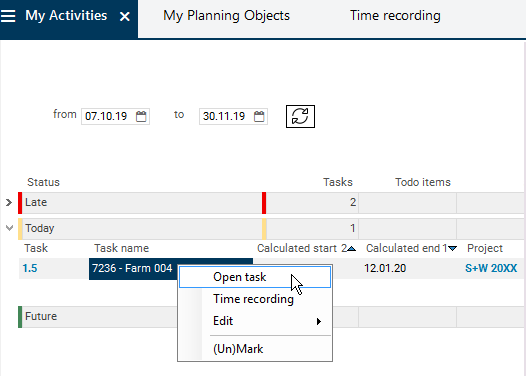Sort by Calculated end arrow

453,249
